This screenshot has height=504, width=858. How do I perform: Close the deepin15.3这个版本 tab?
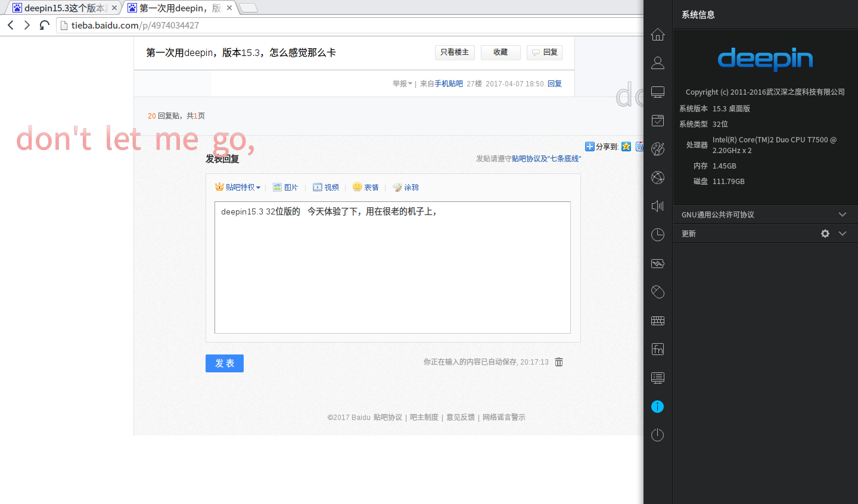pyautogui.click(x=114, y=8)
